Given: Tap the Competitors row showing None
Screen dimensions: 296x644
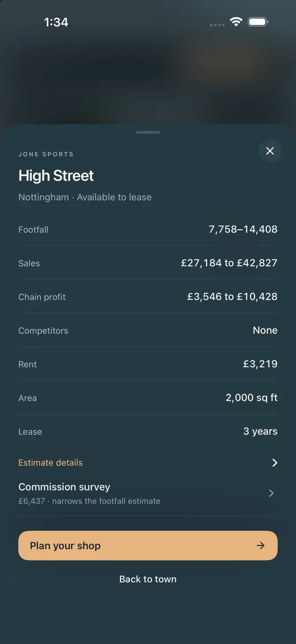Looking at the screenshot, I should coord(148,330).
